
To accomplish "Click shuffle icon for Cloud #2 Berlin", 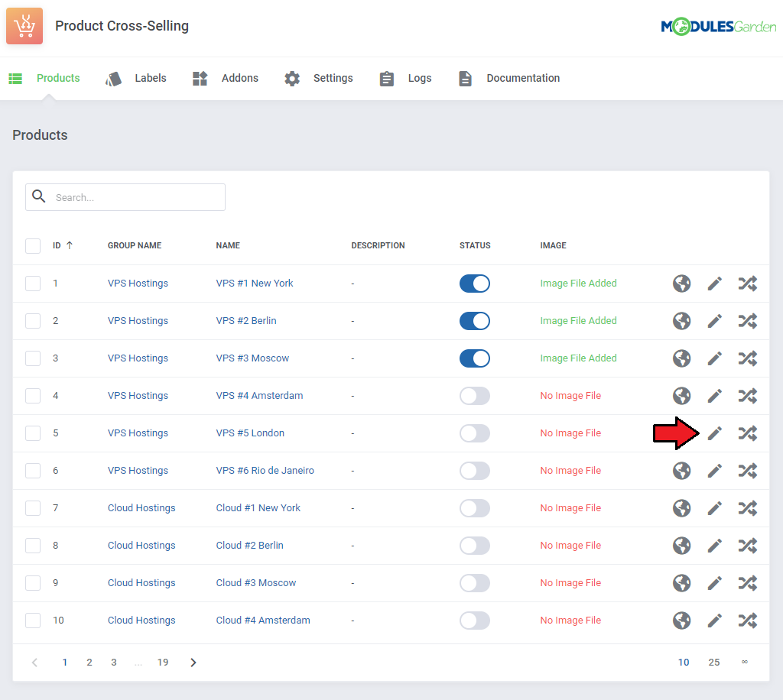I will pos(748,546).
